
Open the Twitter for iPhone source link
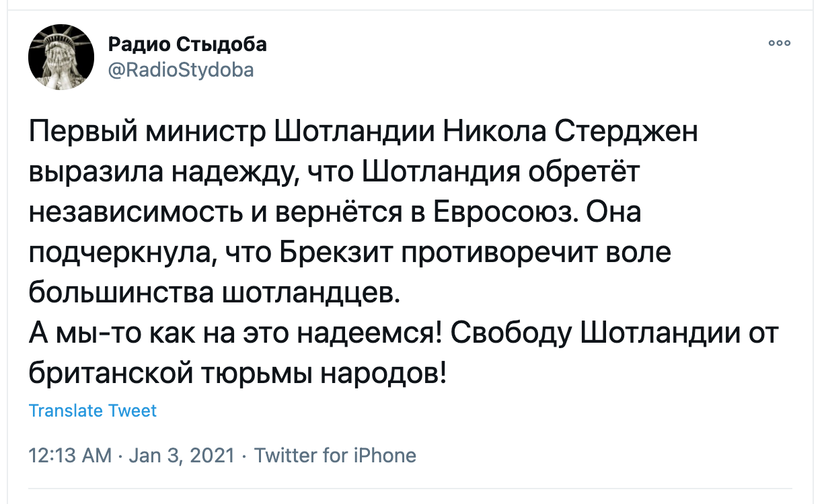335,456
